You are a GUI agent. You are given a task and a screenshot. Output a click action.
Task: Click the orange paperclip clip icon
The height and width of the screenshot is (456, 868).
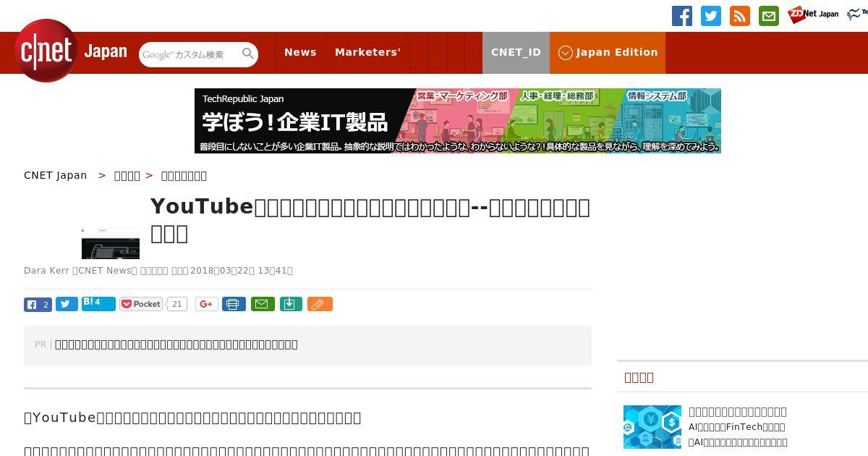pyautogui.click(x=320, y=304)
